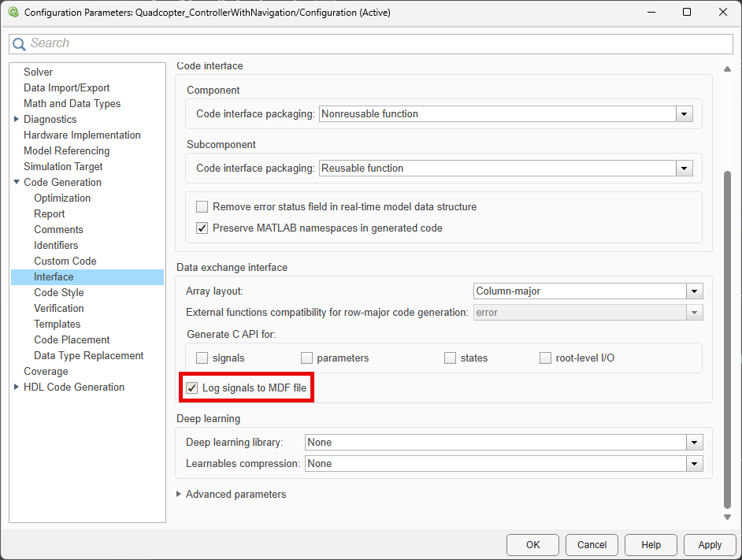Viewport: 742px width, 560px height.
Task: Minimize the Configuration Parameters window
Action: (x=651, y=12)
